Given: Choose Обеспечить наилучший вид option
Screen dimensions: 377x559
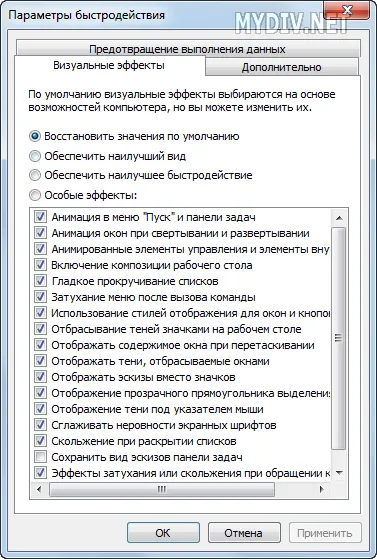Looking at the screenshot, I should click(x=35, y=156).
